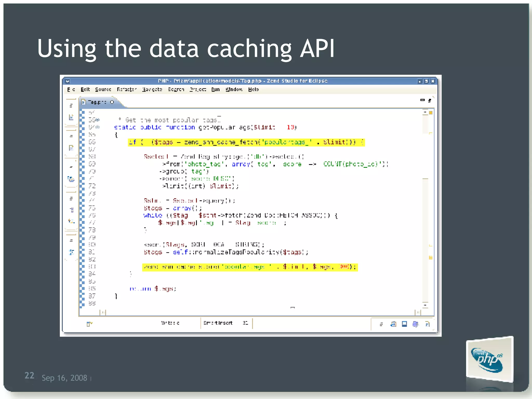This screenshot has width=532, height=399.
Task: Open the Run menu
Action: tap(216, 89)
